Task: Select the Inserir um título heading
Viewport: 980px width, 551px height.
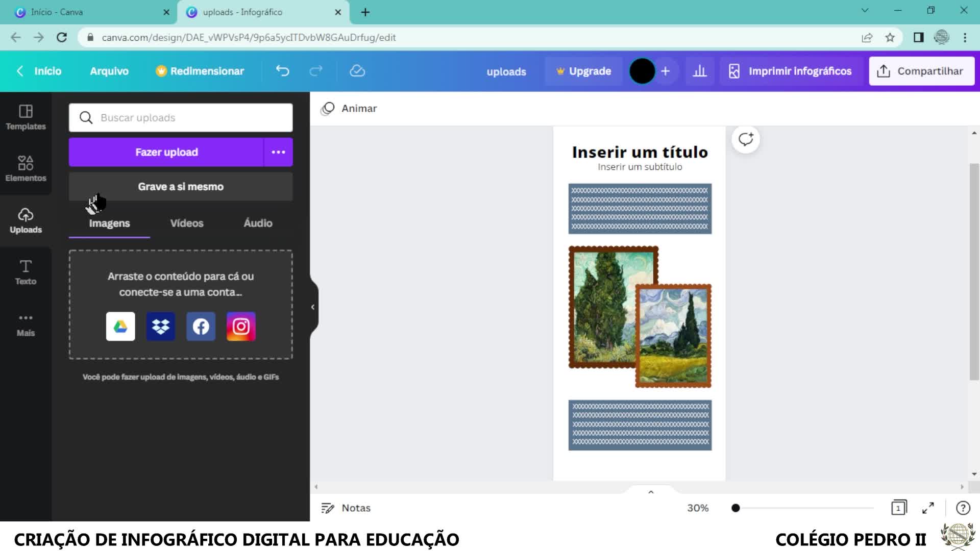Action: [x=640, y=152]
